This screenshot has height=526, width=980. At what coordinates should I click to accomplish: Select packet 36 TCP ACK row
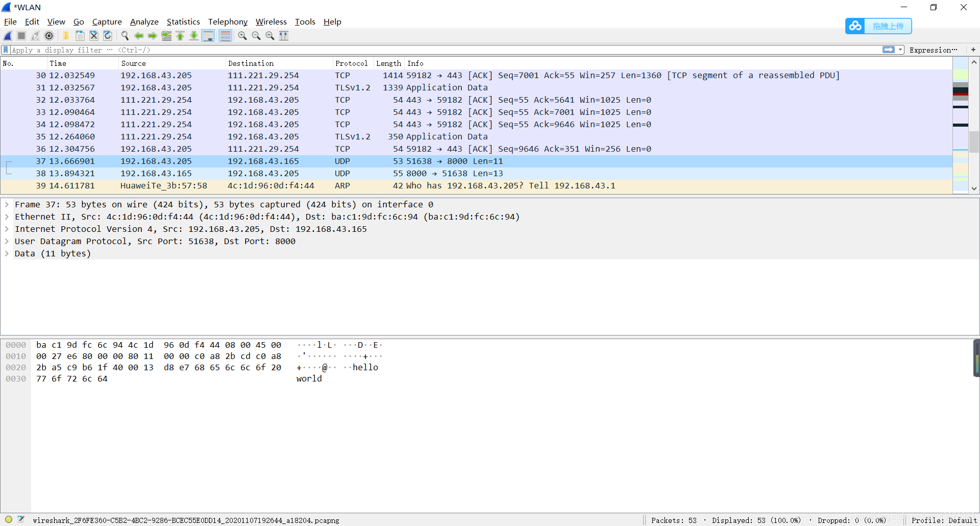(x=476, y=149)
